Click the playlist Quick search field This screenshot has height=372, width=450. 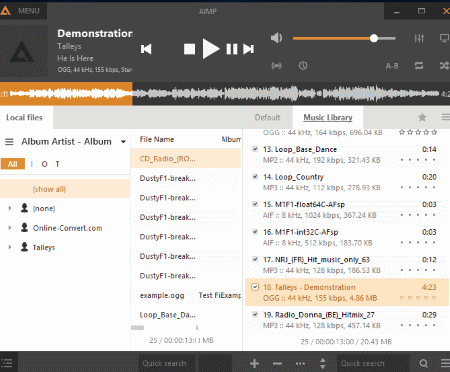click(x=373, y=363)
